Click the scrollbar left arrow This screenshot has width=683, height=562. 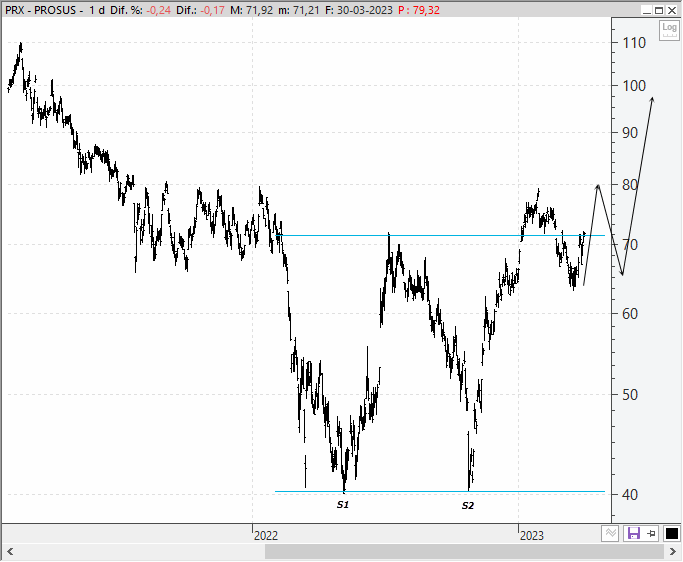(x=10, y=552)
